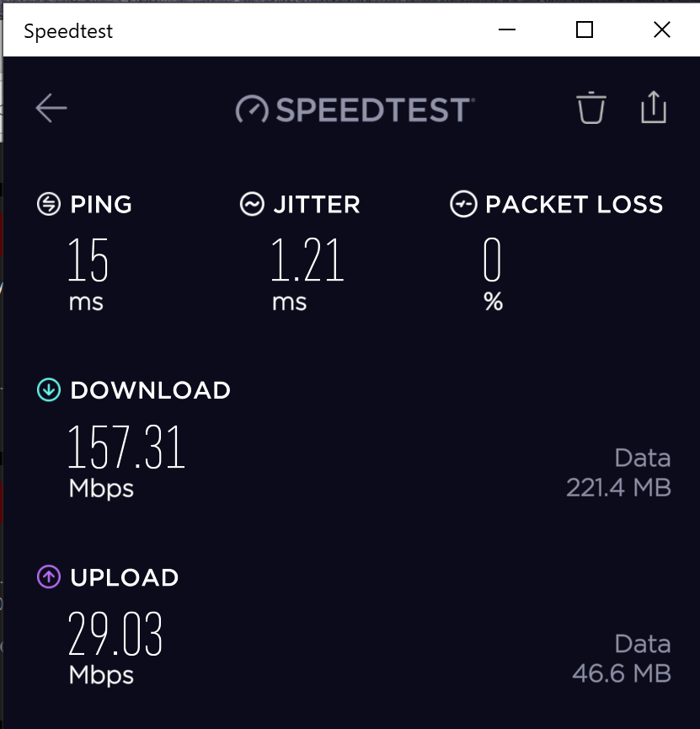This screenshot has height=729, width=700.
Task: Click the PACKET LOSS label
Action: point(574,205)
